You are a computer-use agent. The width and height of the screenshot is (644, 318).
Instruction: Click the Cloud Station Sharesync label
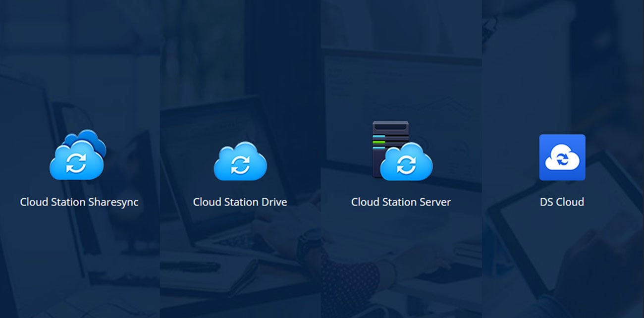[x=79, y=202]
